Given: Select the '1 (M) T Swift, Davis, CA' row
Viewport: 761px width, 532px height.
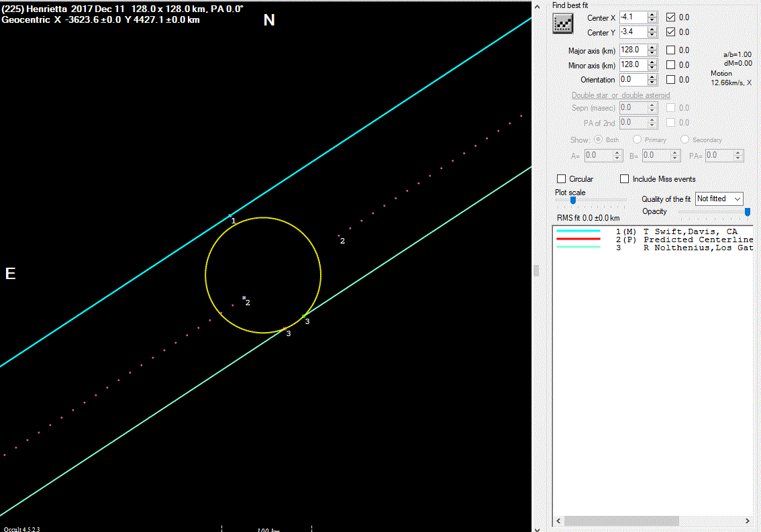Looking at the screenshot, I should [653, 231].
